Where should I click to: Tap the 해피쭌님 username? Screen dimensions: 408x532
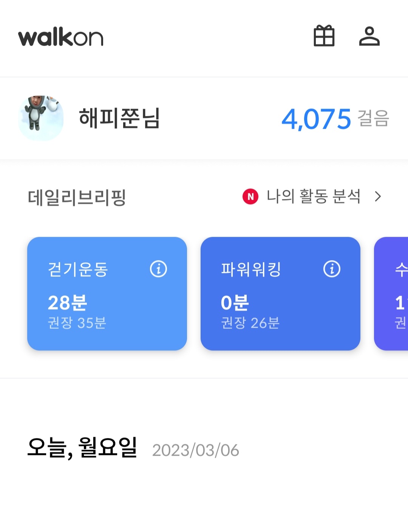coord(119,118)
